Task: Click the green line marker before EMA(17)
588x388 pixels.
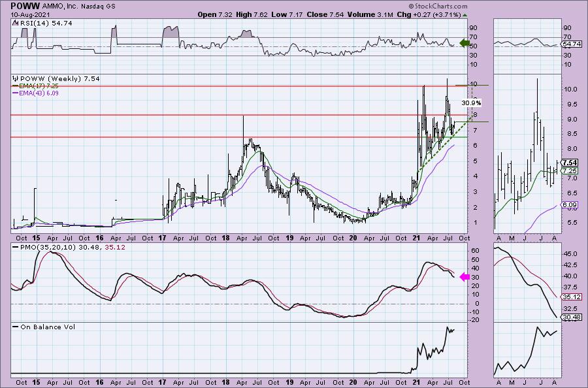Action: [15, 86]
